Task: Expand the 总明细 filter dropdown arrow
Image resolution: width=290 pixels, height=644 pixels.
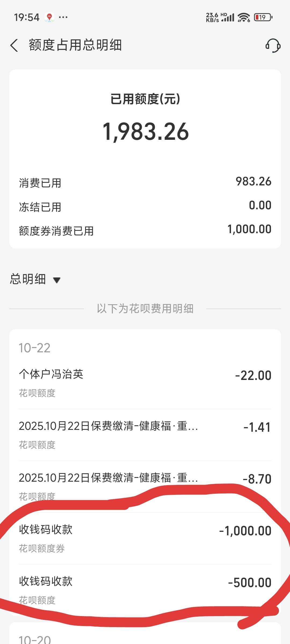Action: 57,280
